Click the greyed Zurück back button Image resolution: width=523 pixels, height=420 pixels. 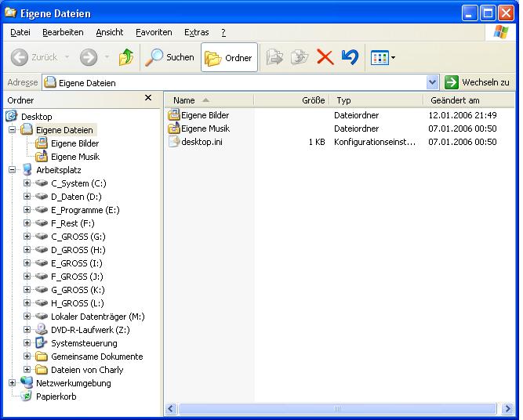point(34,57)
